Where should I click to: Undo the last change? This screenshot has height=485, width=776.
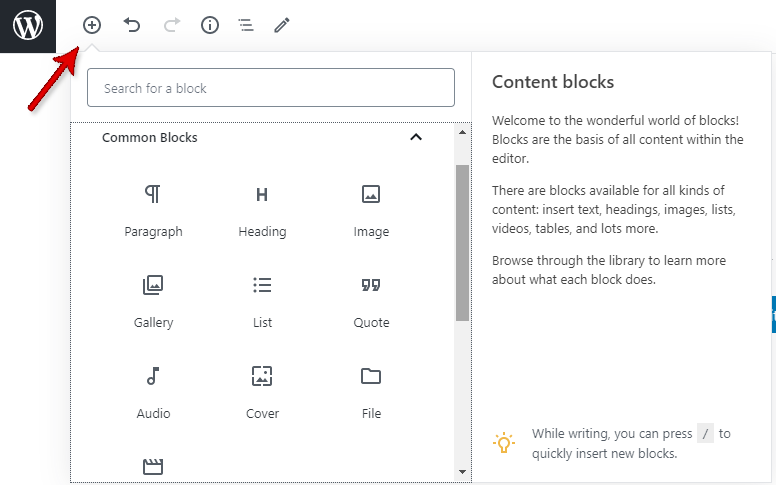pos(132,25)
